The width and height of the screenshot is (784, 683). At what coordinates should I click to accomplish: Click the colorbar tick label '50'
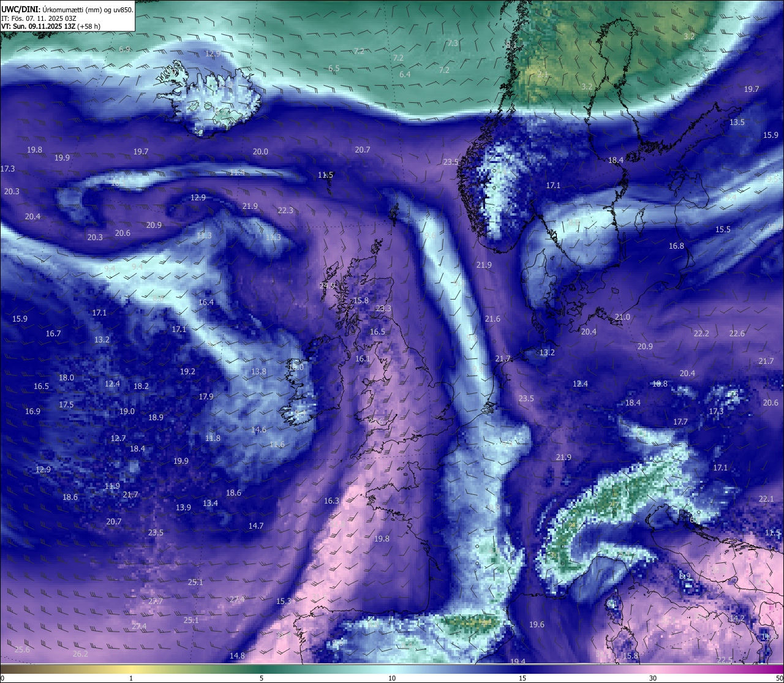point(779,678)
